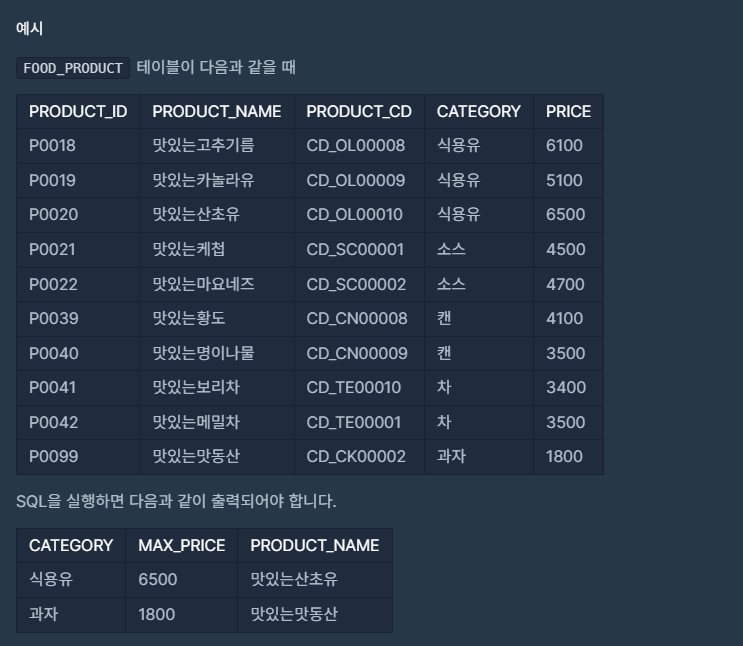Click the PRODUCT_ID column header
The height and width of the screenshot is (646, 743).
click(78, 111)
